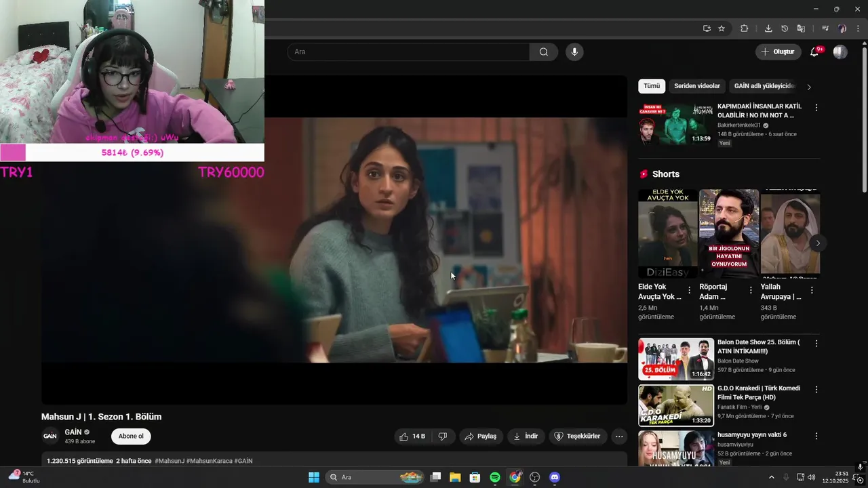Click the Mahsun J video player to pause

(334, 240)
